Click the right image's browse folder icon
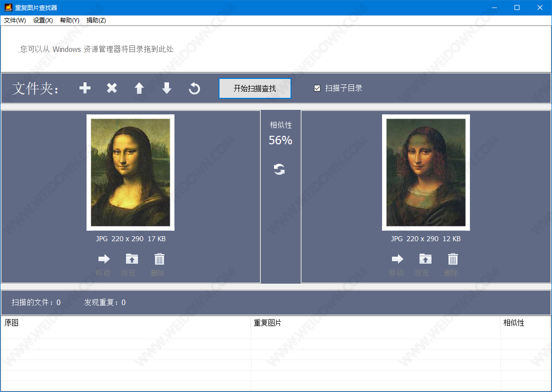The image size is (552, 392). [425, 259]
